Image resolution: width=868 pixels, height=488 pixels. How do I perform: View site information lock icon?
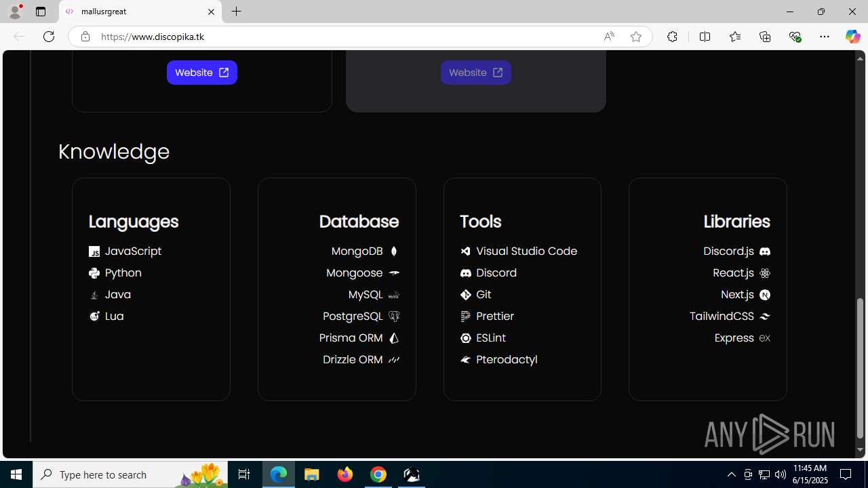click(85, 37)
